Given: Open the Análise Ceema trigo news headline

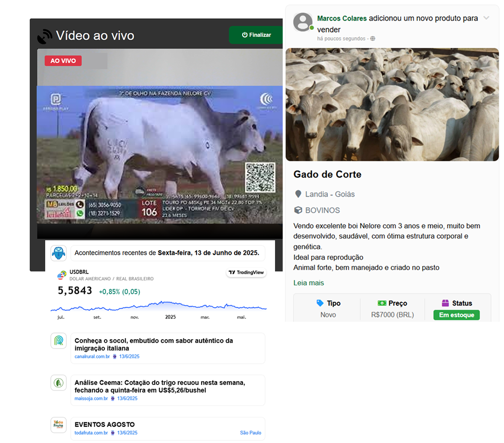Looking at the screenshot, I should [x=159, y=386].
